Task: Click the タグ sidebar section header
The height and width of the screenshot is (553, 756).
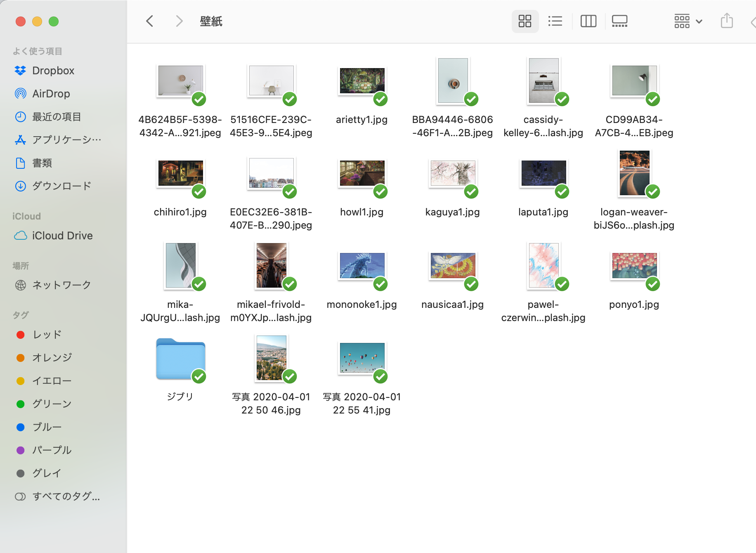Action: [x=21, y=315]
